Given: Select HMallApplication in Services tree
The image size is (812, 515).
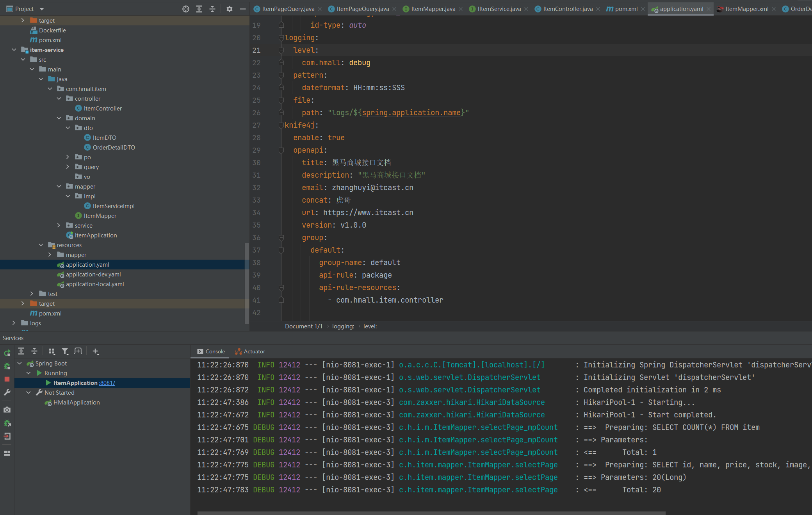Looking at the screenshot, I should (x=77, y=403).
